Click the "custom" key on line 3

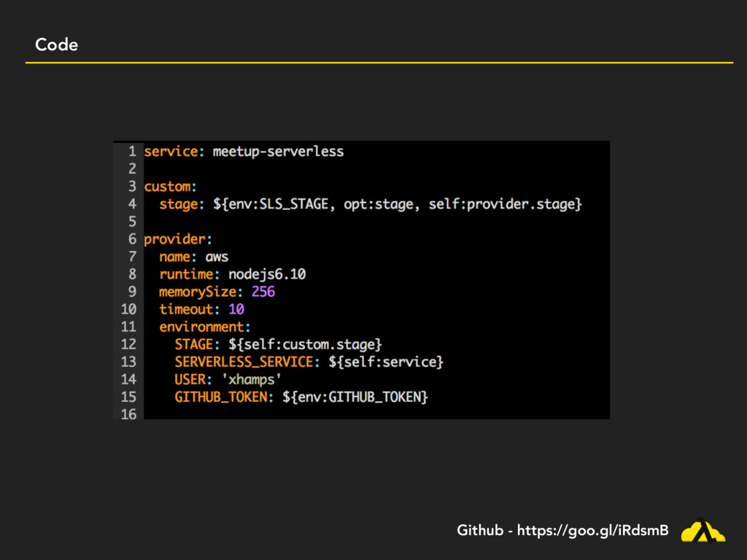168,187
